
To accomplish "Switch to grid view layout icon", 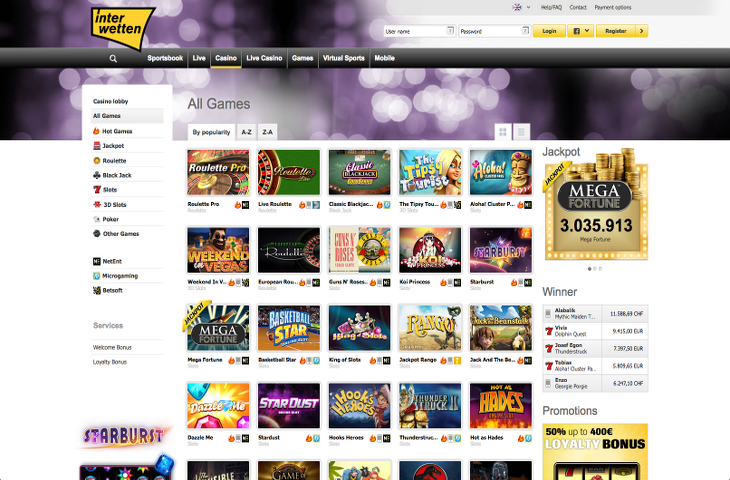I will click(x=503, y=132).
